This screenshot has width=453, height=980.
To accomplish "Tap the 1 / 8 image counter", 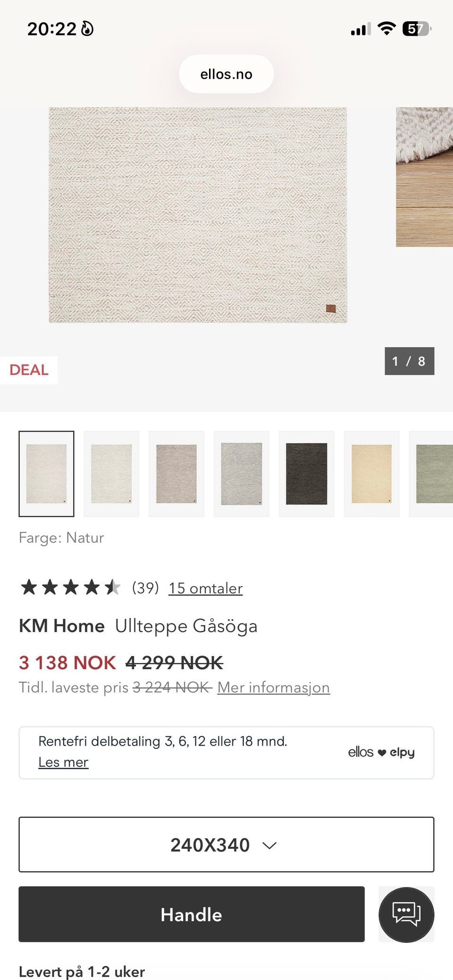I will pos(409,361).
